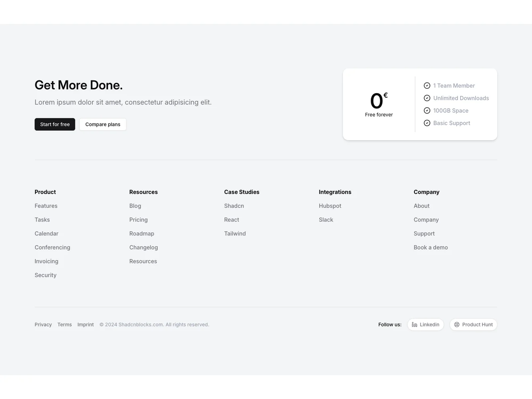532x399 pixels.
Task: Click the Compare plans button
Action: pyautogui.click(x=102, y=124)
